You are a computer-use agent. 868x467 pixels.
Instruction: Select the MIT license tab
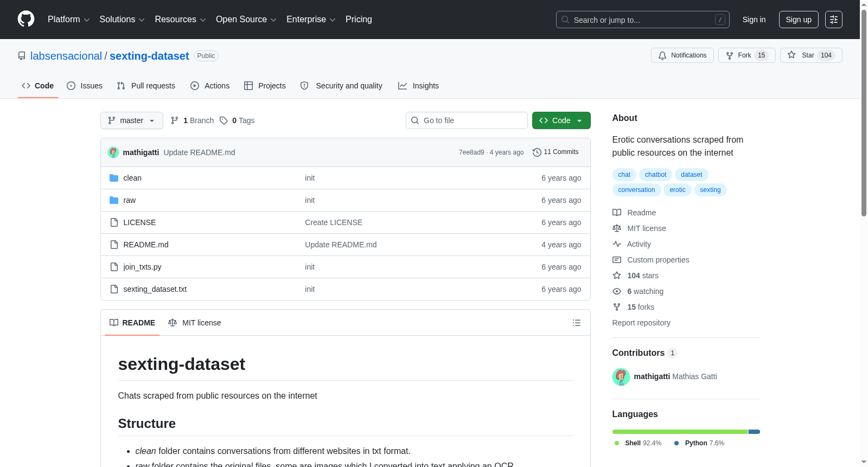(x=195, y=323)
